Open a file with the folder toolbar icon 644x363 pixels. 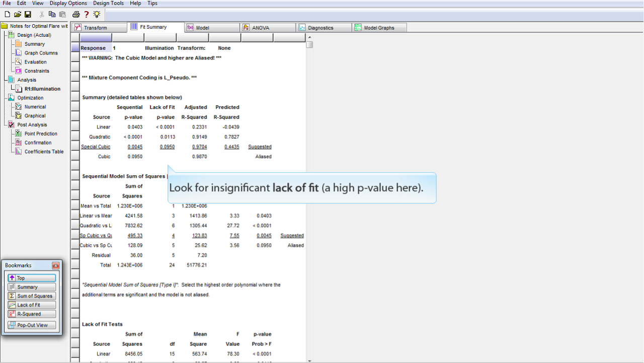[x=18, y=14]
